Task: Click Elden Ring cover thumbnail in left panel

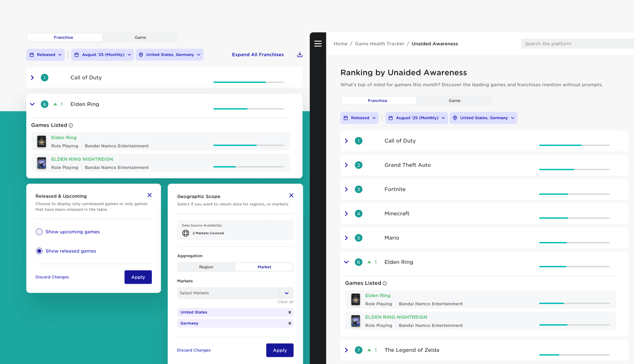Action: pos(41,142)
